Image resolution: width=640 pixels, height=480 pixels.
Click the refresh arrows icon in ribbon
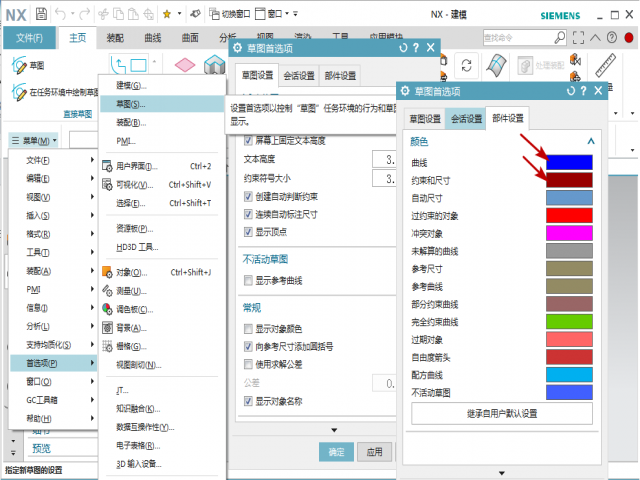pyautogui.click(x=466, y=65)
